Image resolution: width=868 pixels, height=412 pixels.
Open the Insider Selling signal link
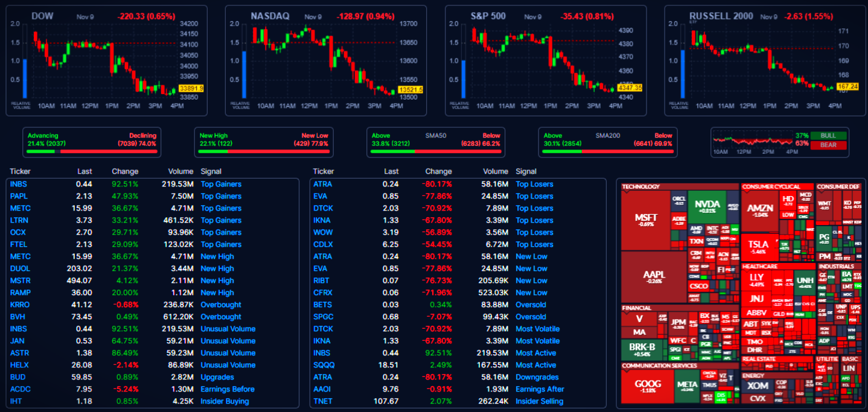tap(540, 401)
